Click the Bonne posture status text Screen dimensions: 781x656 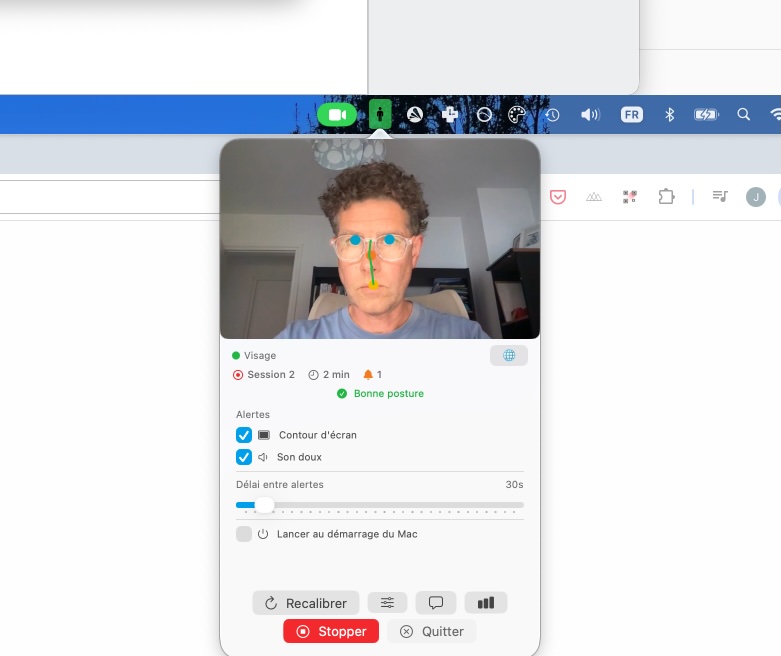tap(389, 394)
